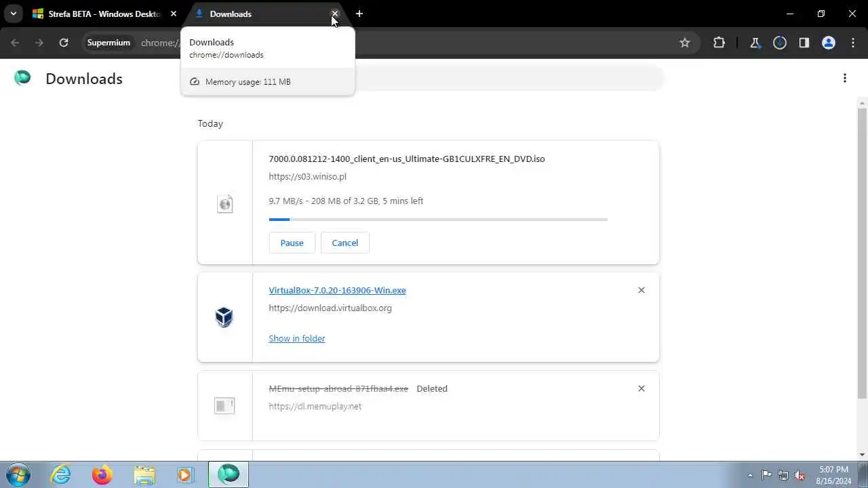Click the page scrollbar up arrow
The image size is (868, 488).
[862, 103]
